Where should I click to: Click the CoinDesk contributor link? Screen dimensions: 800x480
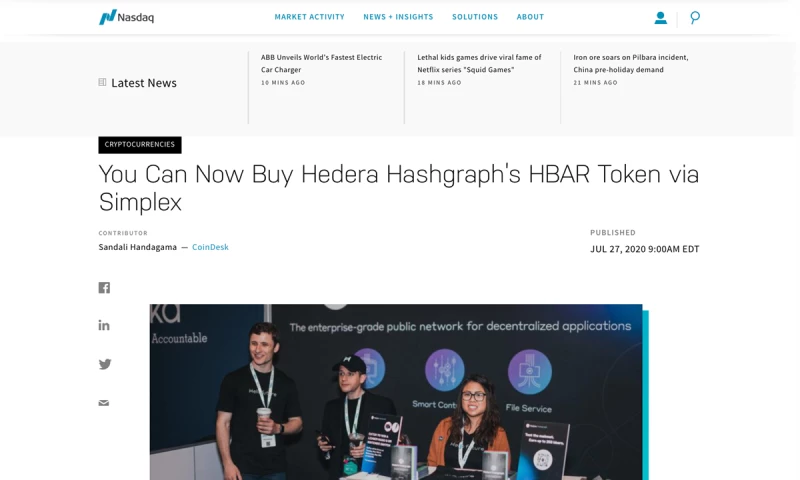click(x=210, y=247)
